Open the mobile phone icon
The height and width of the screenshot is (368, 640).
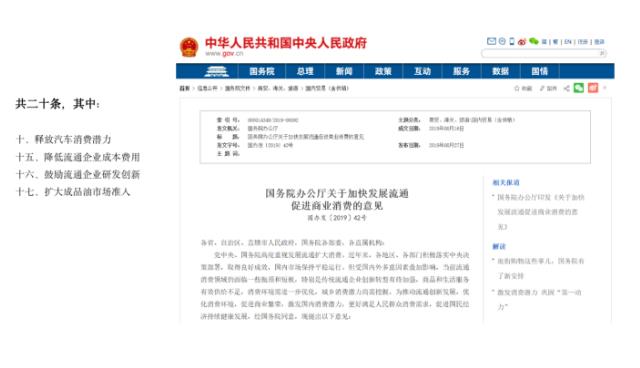[511, 41]
